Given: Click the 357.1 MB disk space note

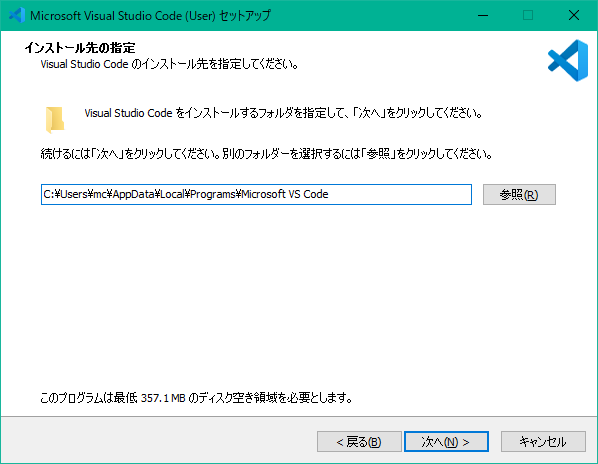Looking at the screenshot, I should (x=196, y=398).
